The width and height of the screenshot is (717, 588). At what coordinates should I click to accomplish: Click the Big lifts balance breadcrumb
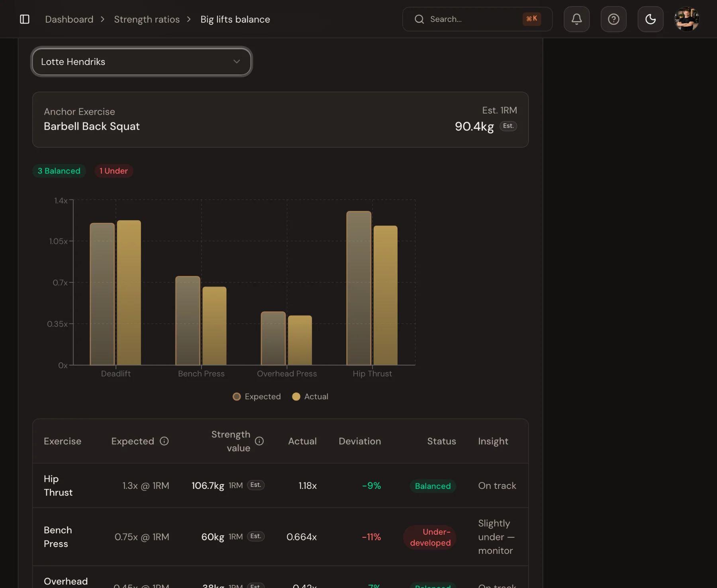click(x=235, y=19)
